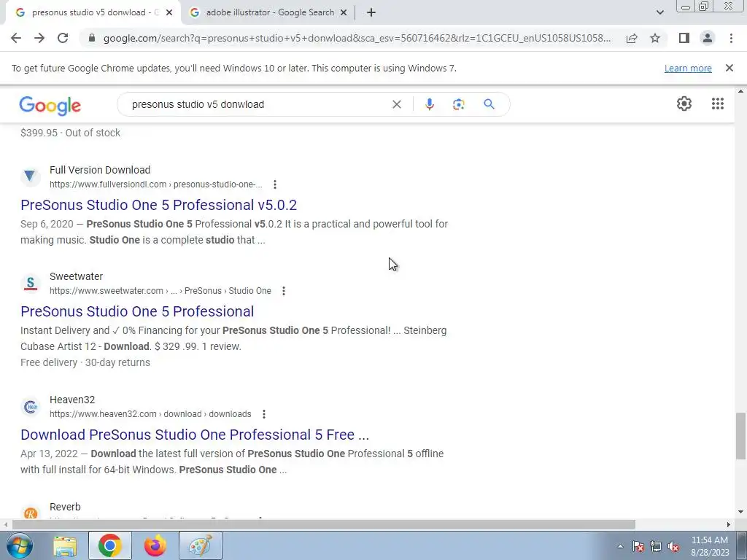Screen dimensions: 747x560
Task: Open new browser tab
Action: (x=371, y=13)
